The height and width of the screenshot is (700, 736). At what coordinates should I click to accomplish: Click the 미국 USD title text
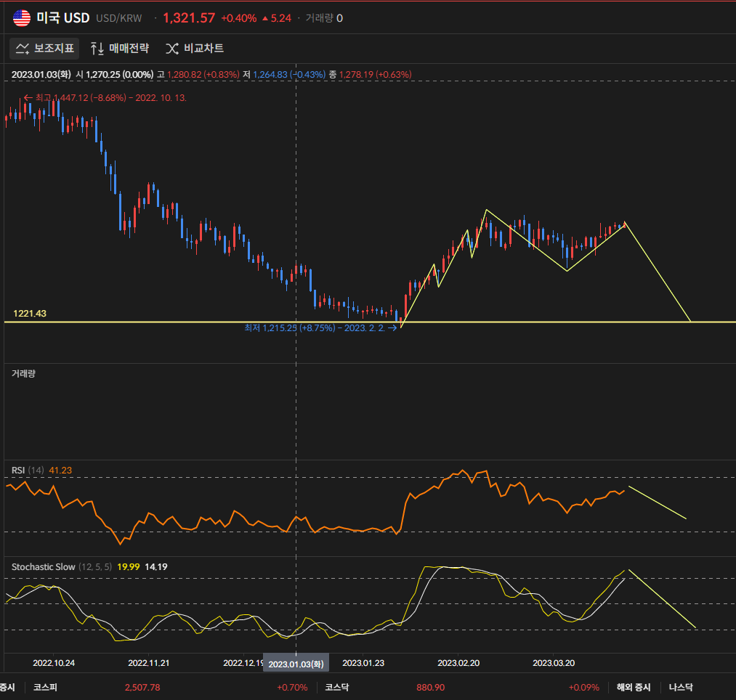tap(63, 18)
